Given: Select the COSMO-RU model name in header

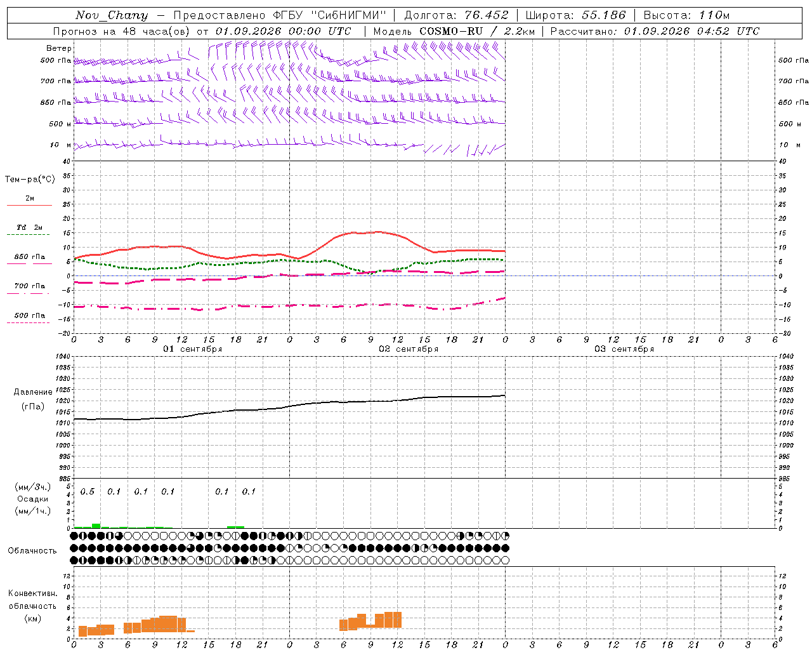Looking at the screenshot, I should 451,31.
